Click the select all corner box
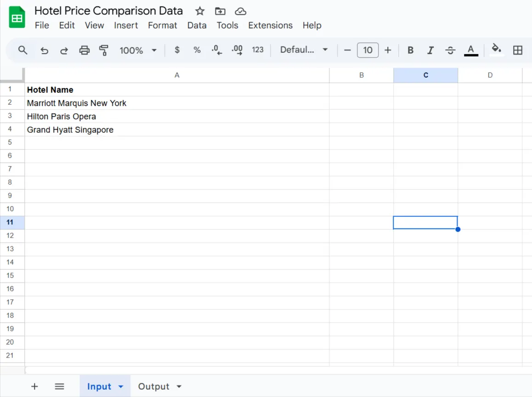Image resolution: width=532 pixels, height=397 pixels. click(x=12, y=75)
